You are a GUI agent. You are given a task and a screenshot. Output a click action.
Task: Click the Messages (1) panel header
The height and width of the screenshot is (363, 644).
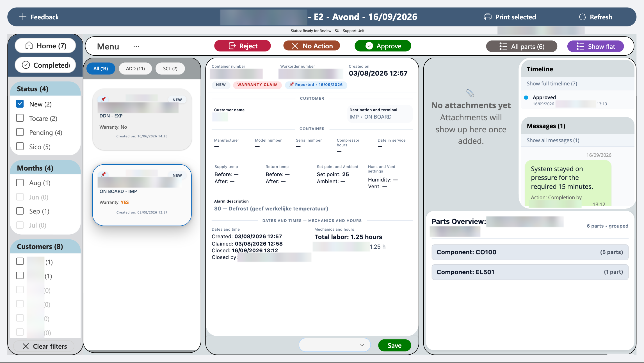[578, 126]
